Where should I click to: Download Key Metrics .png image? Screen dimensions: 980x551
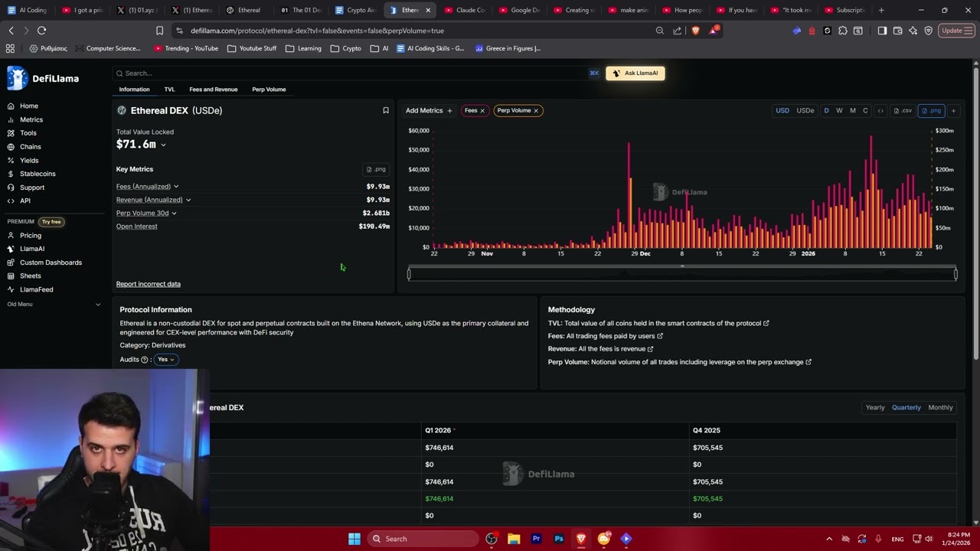tap(376, 169)
